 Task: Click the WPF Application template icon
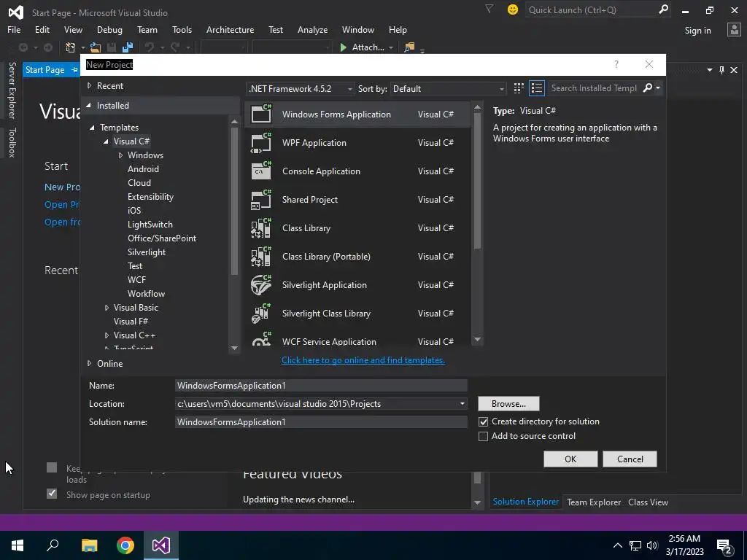coord(261,142)
